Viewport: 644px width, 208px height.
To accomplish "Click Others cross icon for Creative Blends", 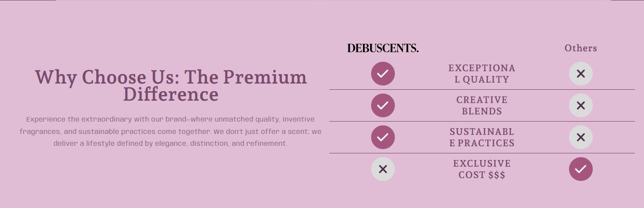I will (580, 105).
